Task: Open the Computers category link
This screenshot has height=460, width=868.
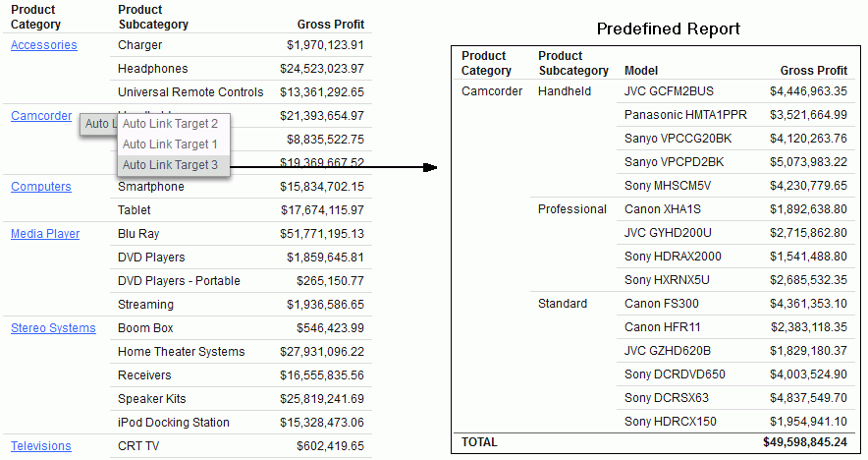Action: coord(41,187)
